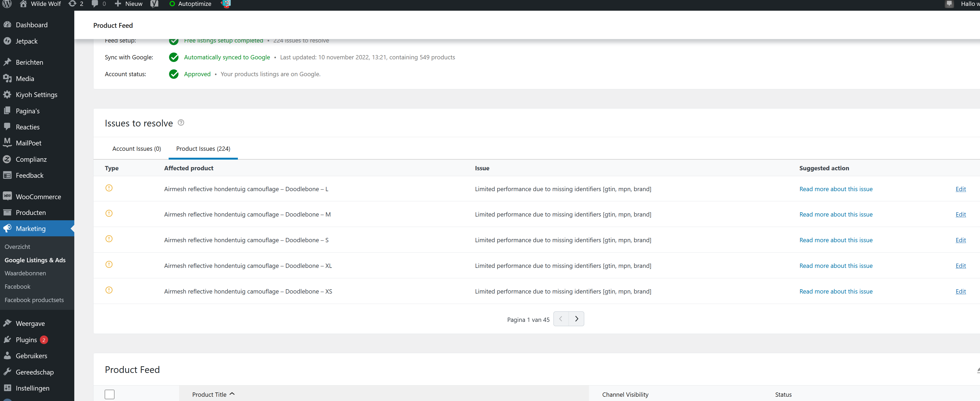Open Google Listings & Ads menu item
The height and width of the screenshot is (401, 980).
tap(35, 260)
